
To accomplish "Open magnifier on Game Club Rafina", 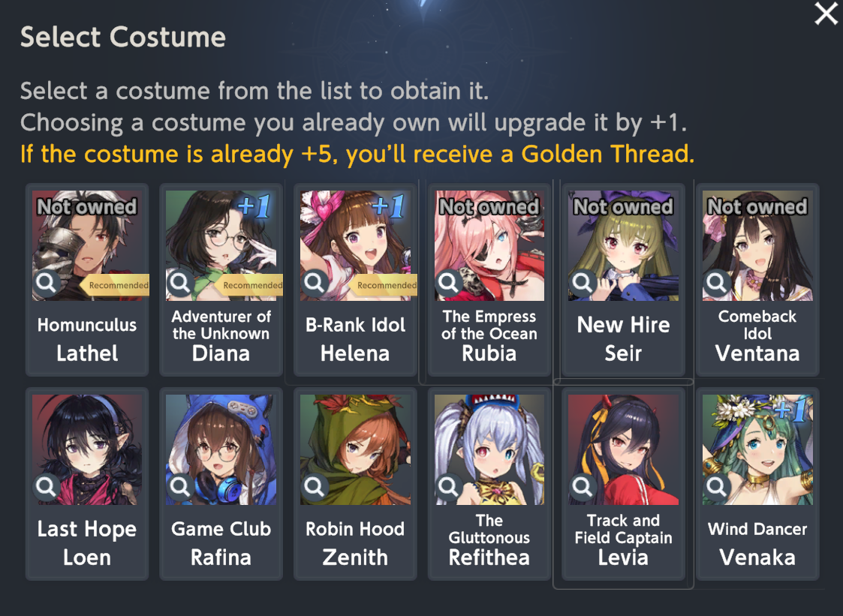I will [180, 487].
